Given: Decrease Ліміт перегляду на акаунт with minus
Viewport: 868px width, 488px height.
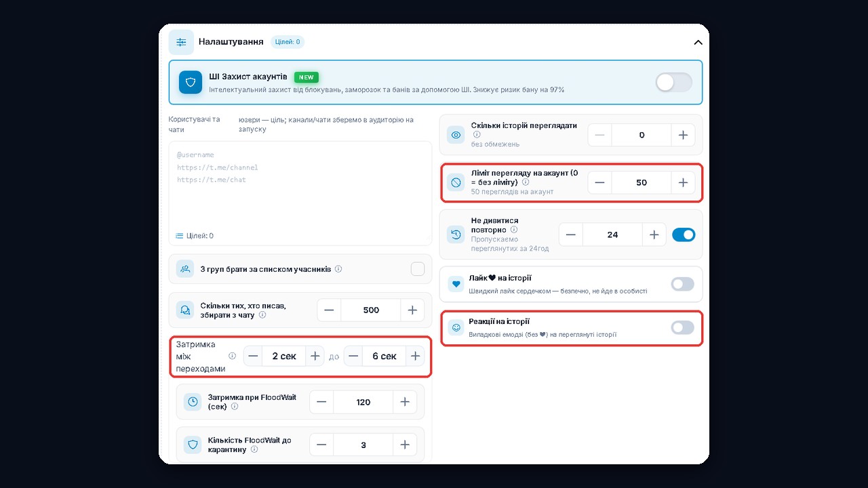Looking at the screenshot, I should click(599, 182).
